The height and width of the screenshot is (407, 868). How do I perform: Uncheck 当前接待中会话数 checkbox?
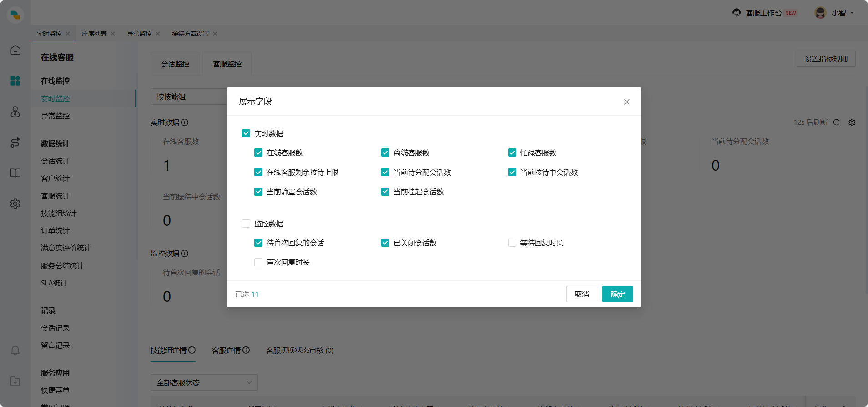512,172
